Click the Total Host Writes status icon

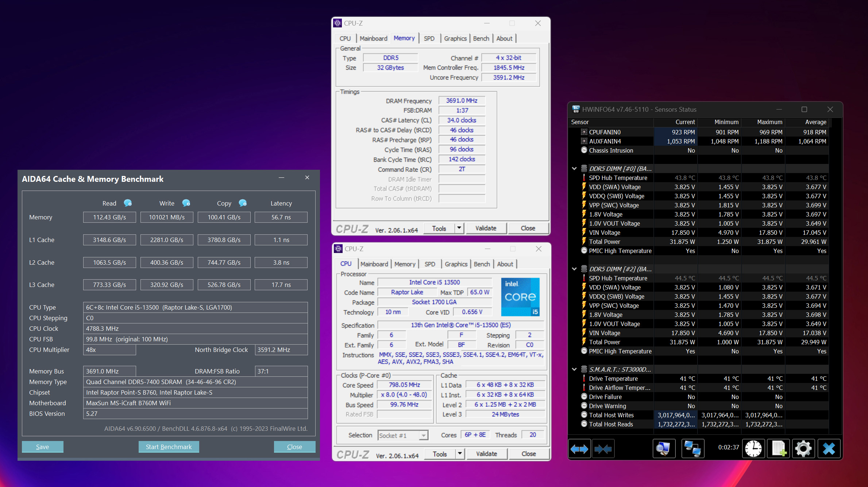[584, 415]
